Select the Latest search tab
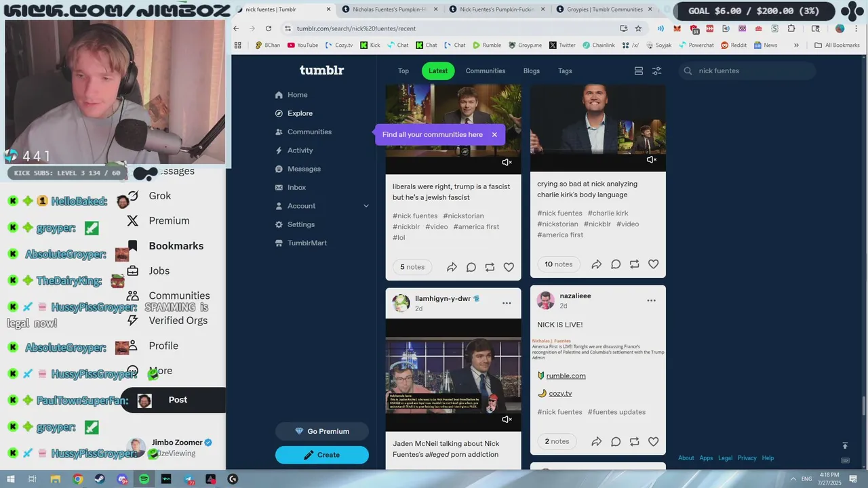868x488 pixels. 438,71
